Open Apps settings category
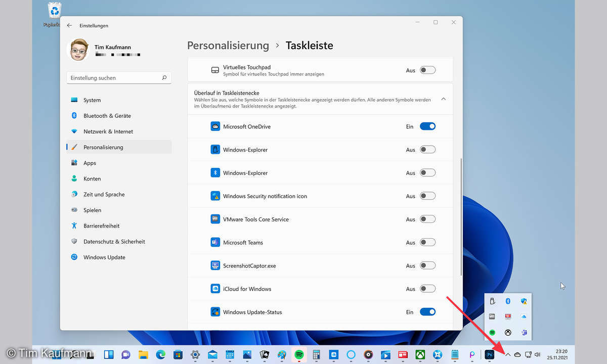Viewport: 607px width, 364px height. (x=119, y=163)
